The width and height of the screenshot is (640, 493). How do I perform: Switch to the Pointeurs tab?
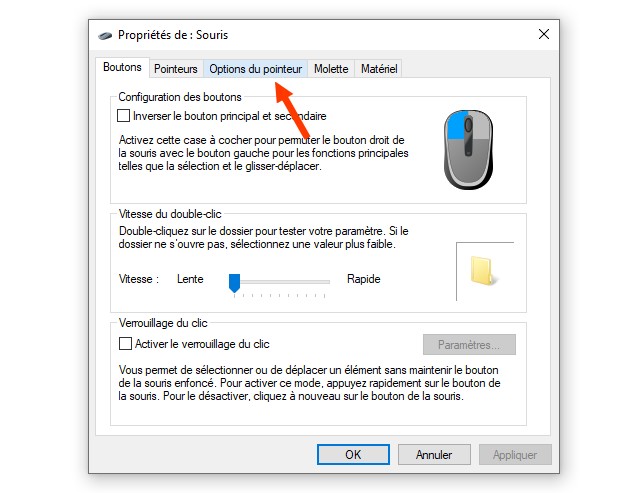pos(176,69)
